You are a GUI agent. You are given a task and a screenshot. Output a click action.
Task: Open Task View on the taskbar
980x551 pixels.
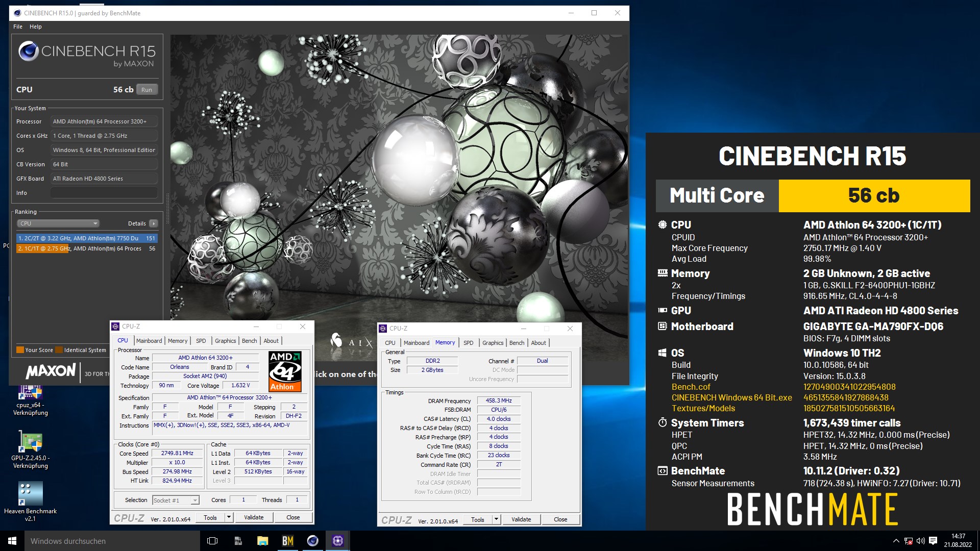[212, 541]
